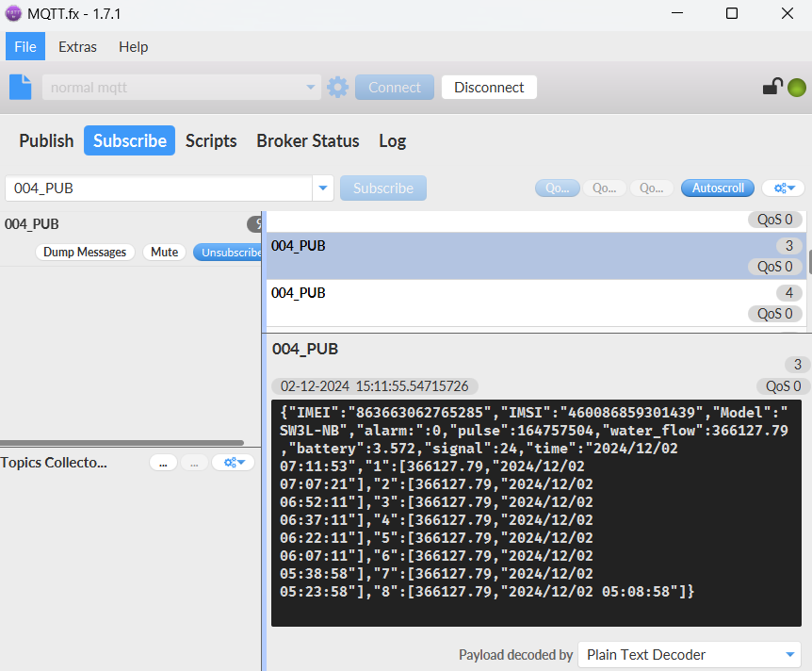The height and width of the screenshot is (671, 812).
Task: Open subscribe settings gear dropdown near Autoscroll
Action: [x=784, y=188]
